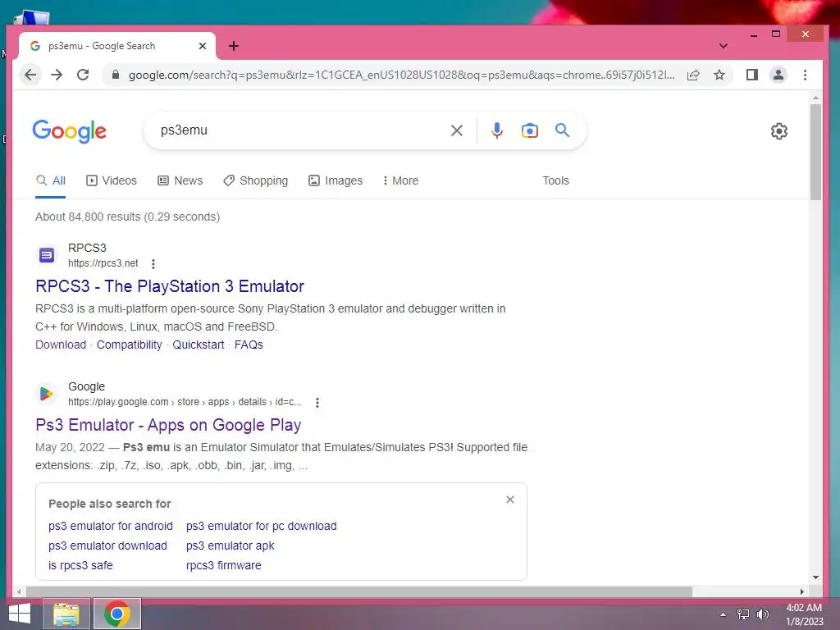Open a new tab with plus button
The image size is (840, 630).
coord(234,46)
